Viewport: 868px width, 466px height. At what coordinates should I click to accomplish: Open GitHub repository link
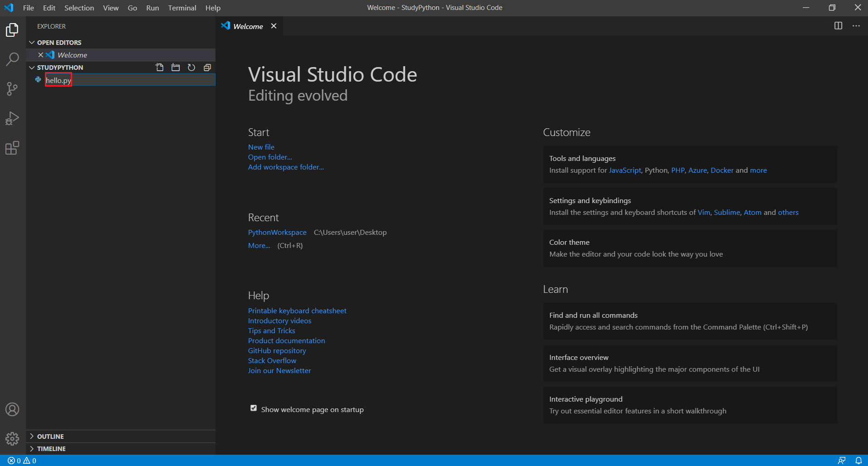coord(277,350)
